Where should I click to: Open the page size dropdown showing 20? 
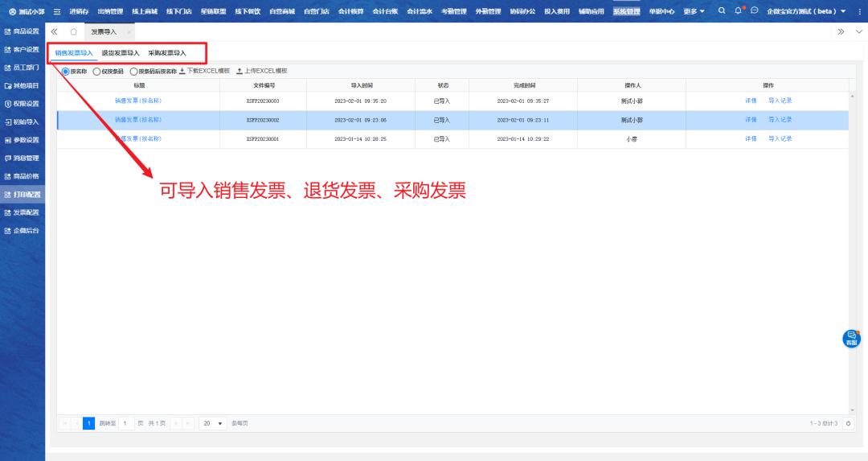coord(213,423)
